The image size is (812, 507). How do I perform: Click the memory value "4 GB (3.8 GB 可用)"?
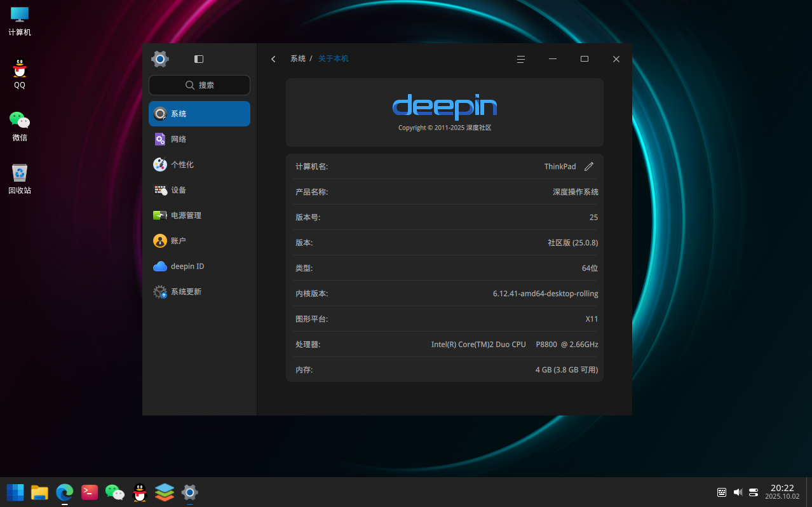click(x=567, y=370)
